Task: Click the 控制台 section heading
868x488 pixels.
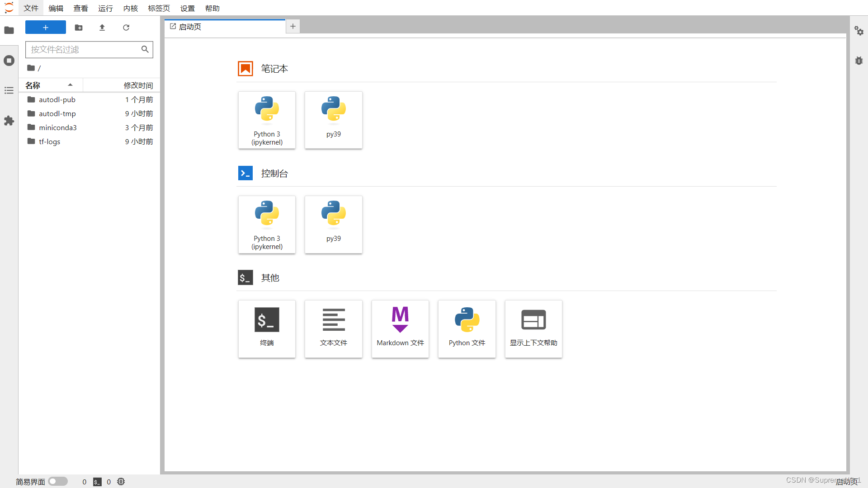Action: pos(274,174)
